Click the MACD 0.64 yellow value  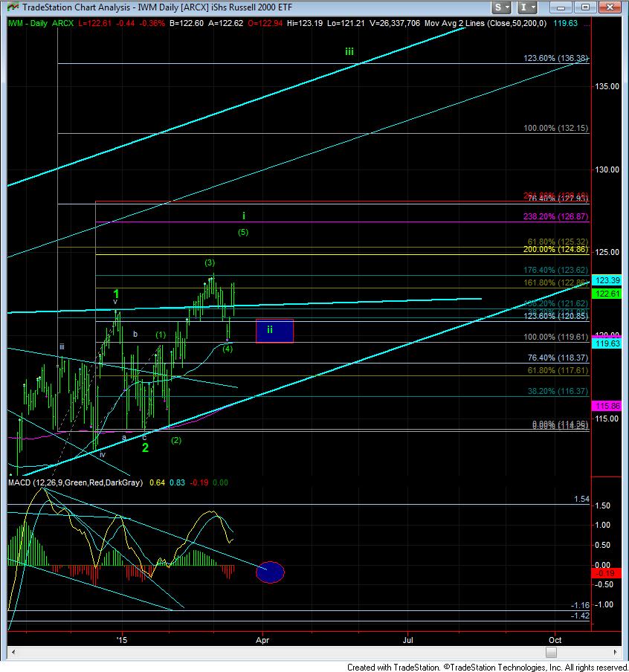[x=157, y=482]
